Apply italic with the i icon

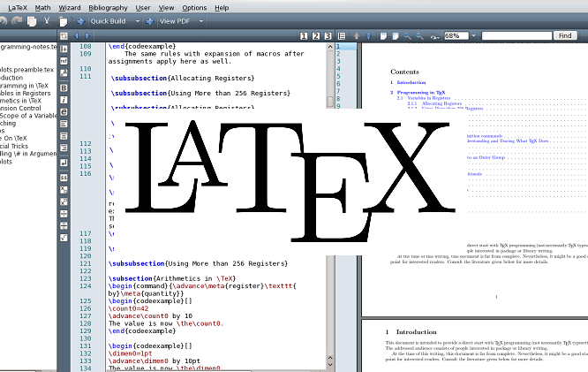(x=64, y=100)
